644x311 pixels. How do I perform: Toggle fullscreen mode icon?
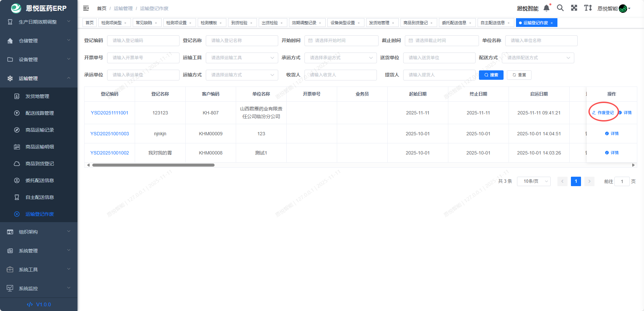(x=574, y=8)
